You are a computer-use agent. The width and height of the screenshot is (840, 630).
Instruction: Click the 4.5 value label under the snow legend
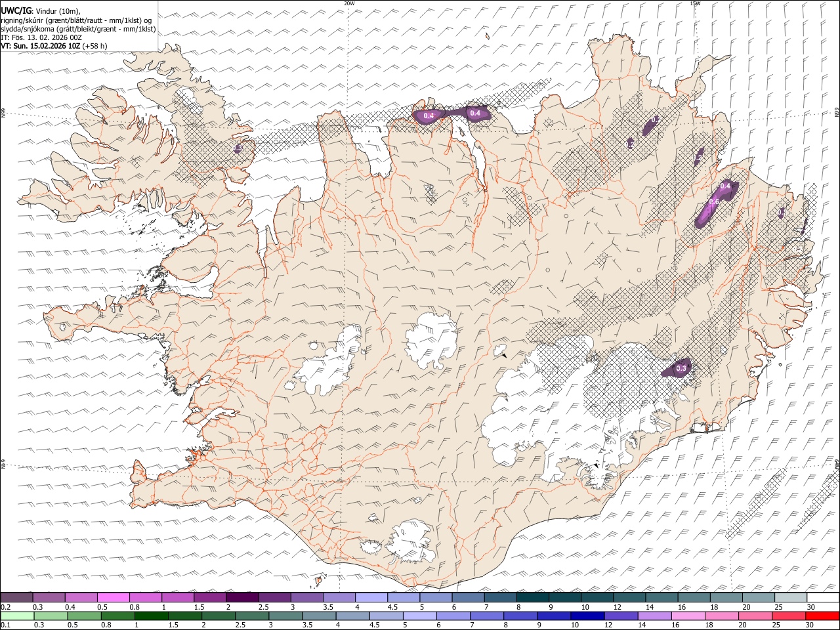(392, 607)
